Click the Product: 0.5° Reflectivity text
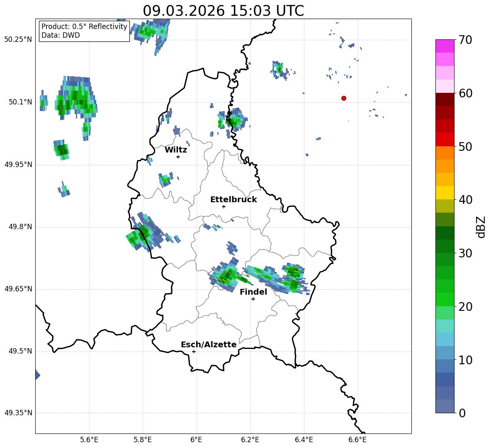The width and height of the screenshot is (491, 448). [84, 27]
